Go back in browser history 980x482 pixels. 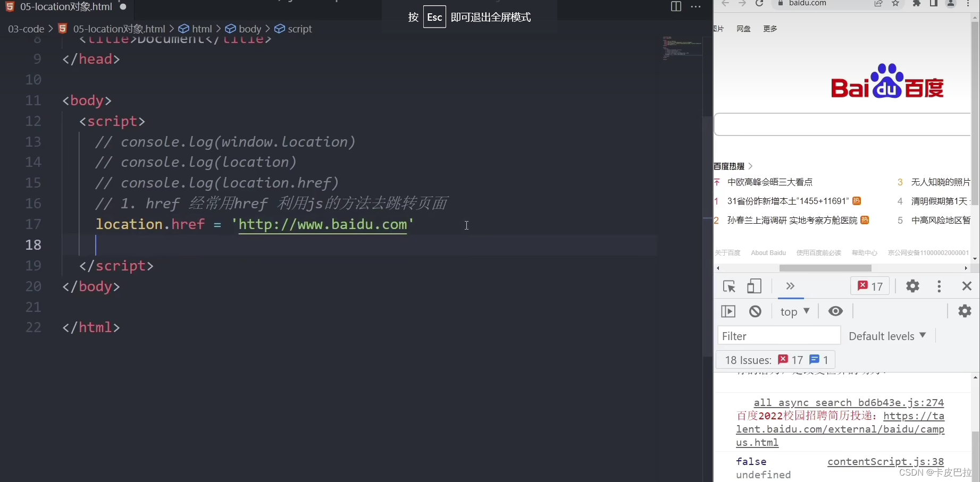(725, 3)
